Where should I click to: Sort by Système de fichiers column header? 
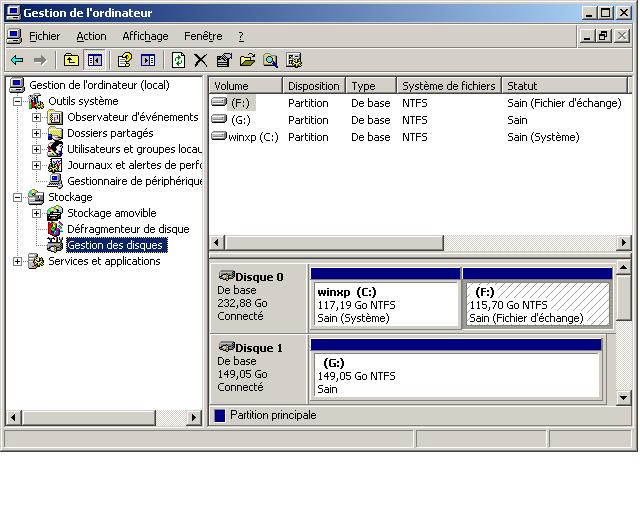(447, 86)
